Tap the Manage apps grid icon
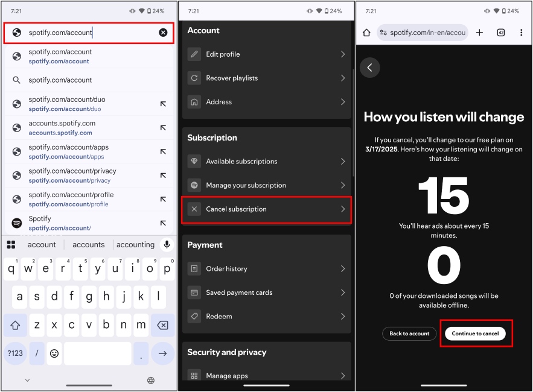The image size is (533, 392). tap(194, 376)
